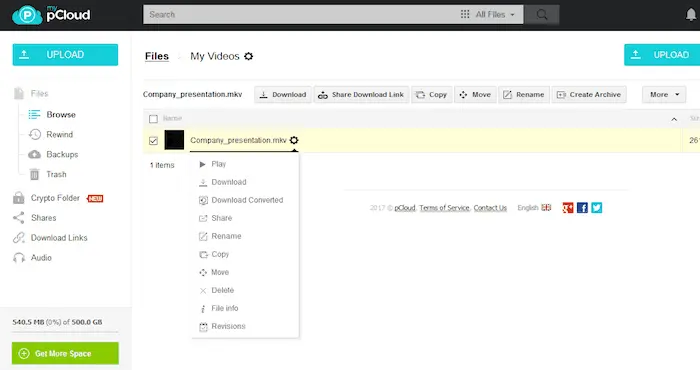Click the English language selector text
Viewport: 700px width, 370px height.
click(528, 208)
